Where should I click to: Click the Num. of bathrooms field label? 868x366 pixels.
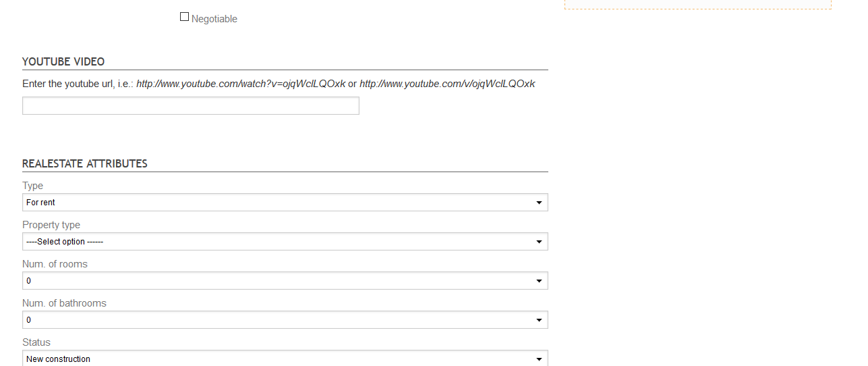(64, 303)
